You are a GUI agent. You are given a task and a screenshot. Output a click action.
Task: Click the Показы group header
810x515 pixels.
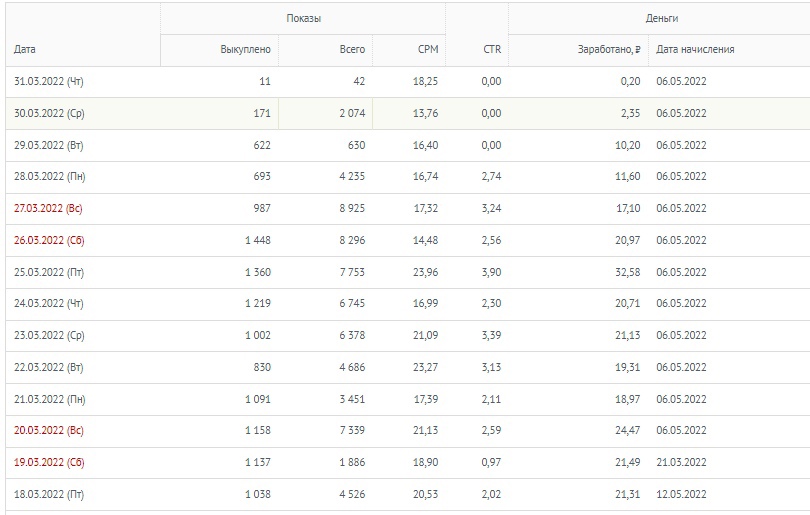pos(302,18)
